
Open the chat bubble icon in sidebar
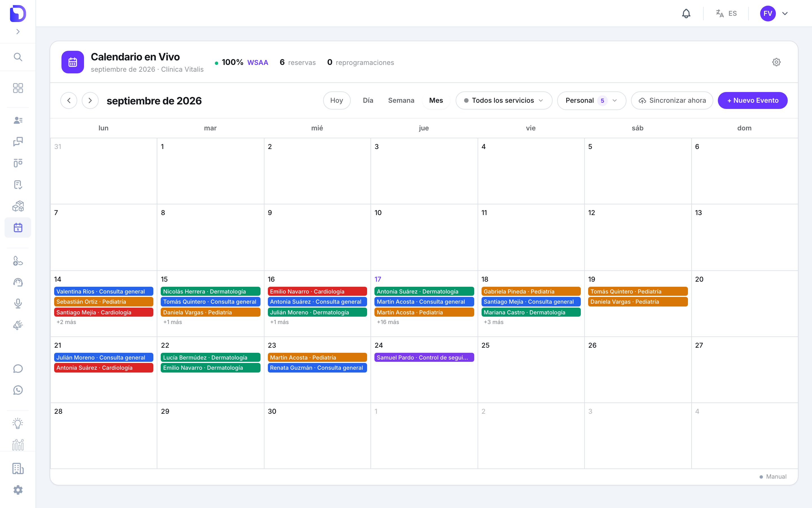tap(18, 369)
